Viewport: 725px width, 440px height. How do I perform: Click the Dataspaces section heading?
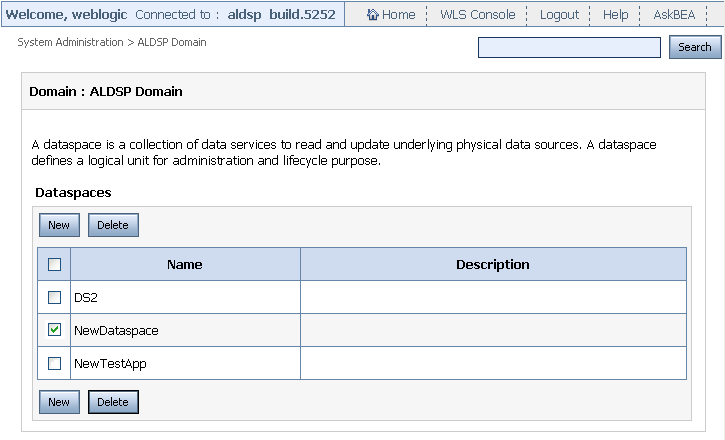point(73,192)
